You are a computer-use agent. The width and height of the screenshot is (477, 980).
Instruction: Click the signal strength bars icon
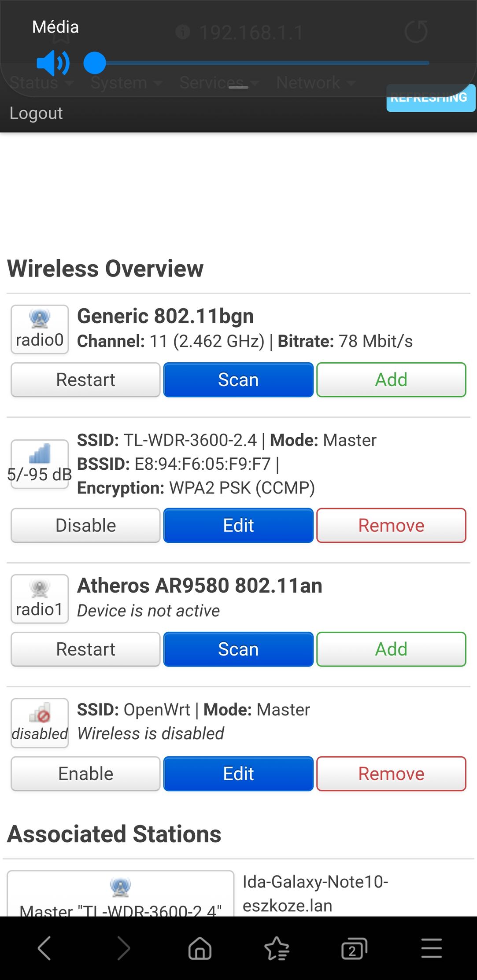pyautogui.click(x=40, y=453)
